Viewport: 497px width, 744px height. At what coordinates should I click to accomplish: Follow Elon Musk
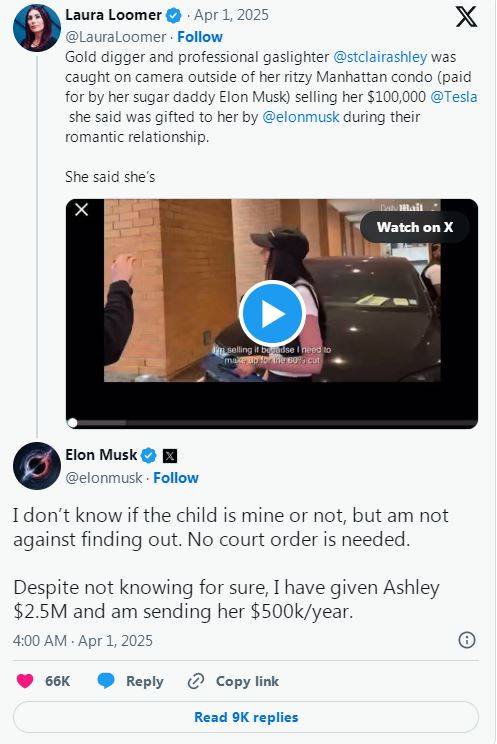[176, 478]
